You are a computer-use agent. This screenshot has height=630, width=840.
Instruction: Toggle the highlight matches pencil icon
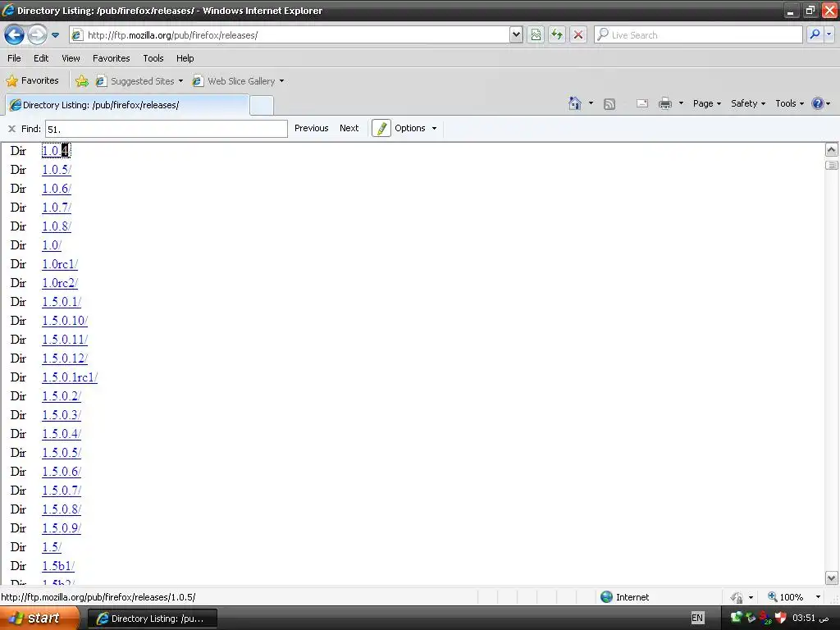[381, 129]
